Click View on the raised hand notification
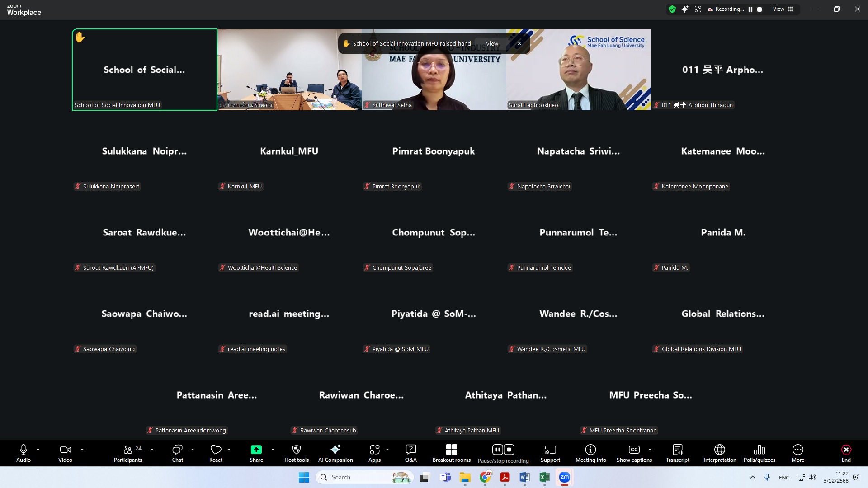Screen dimensions: 868x488 (492, 44)
